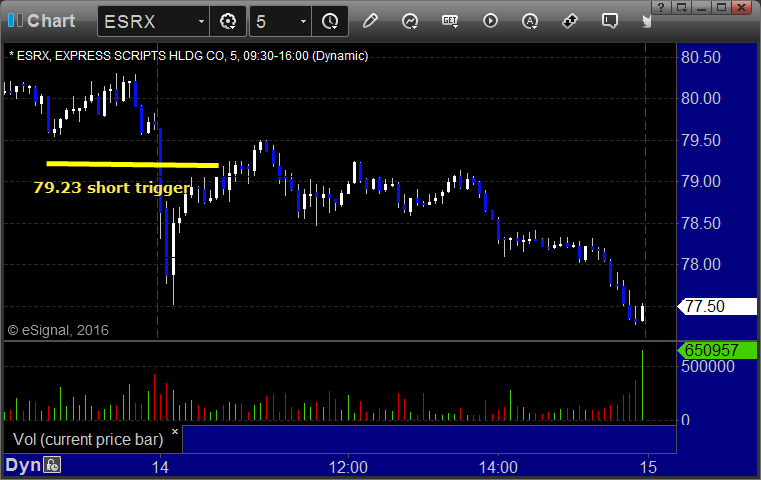Click the window link cascade icon

(x=681, y=7)
